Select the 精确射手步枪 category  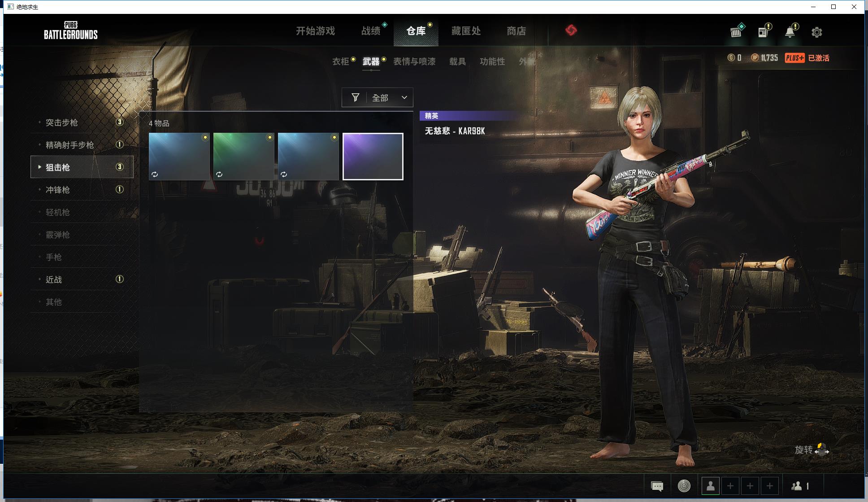pos(82,145)
